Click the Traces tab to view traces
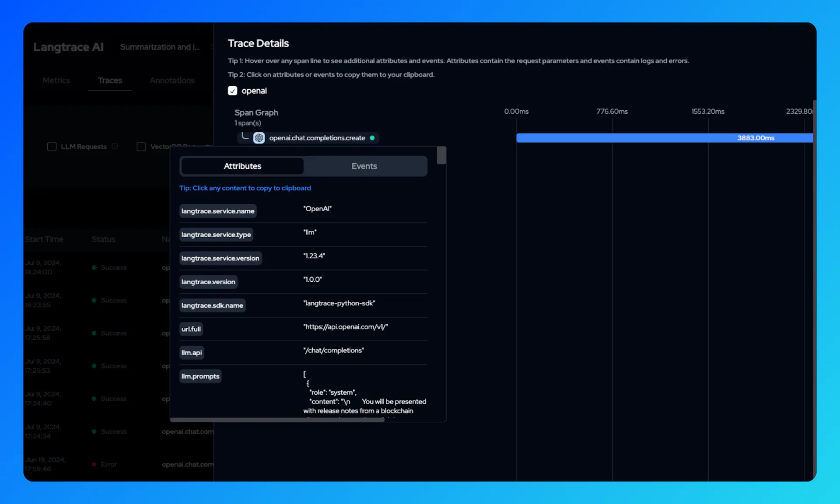The height and width of the screenshot is (504, 840). [110, 80]
